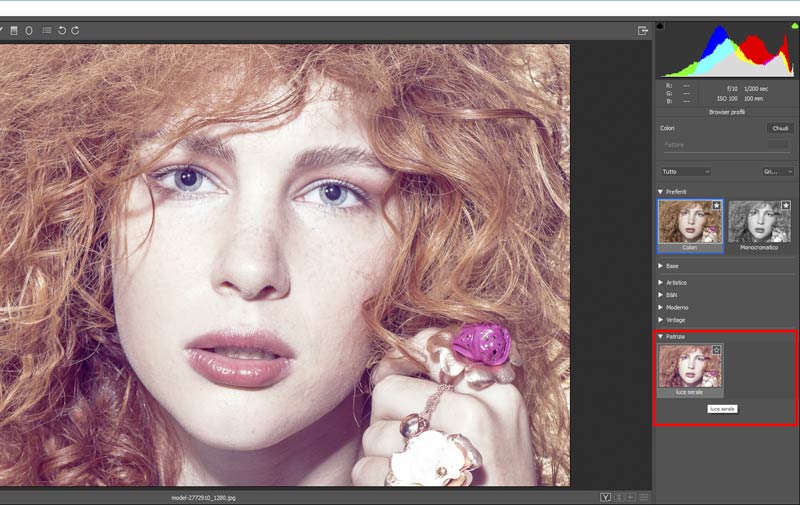Open the Gri... view dropdown
Viewport: 800px width, 505px height.
point(778,172)
